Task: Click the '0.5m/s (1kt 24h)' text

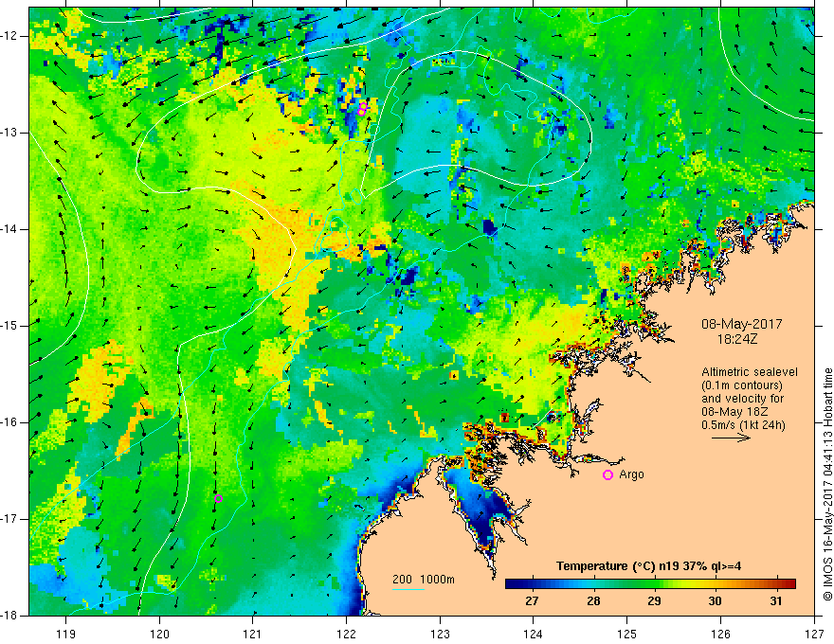Action: [743, 425]
